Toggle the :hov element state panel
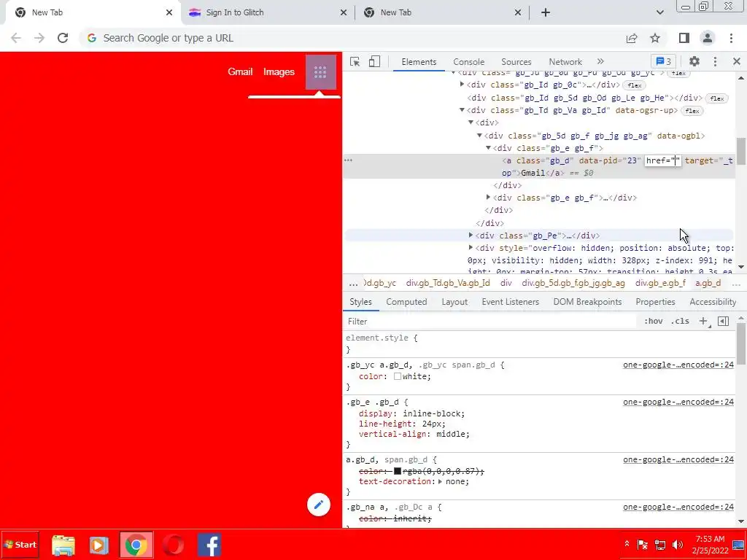 coord(653,321)
